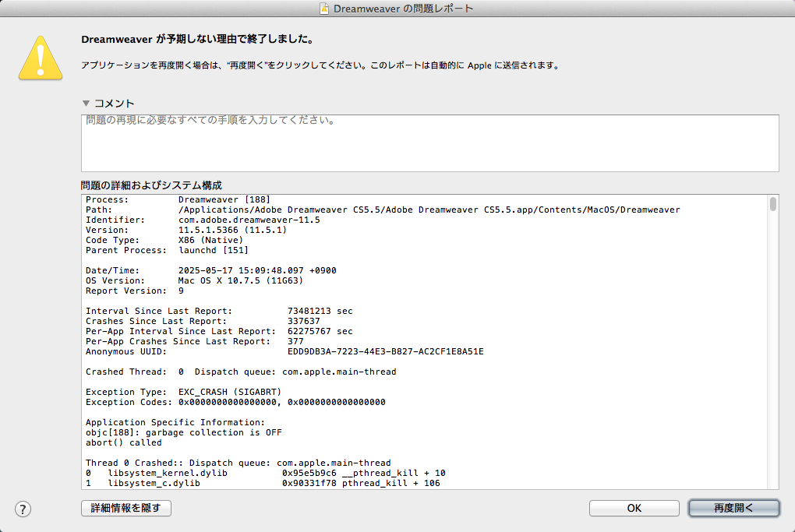Click the OS Version Mac OS X 10.7.5 line

pyautogui.click(x=194, y=280)
